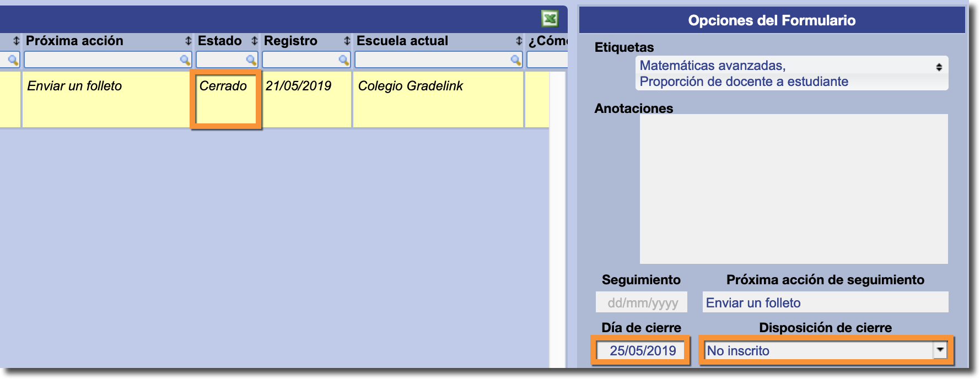Click the Seguimiento date field
This screenshot has width=980, height=379.
pos(642,302)
